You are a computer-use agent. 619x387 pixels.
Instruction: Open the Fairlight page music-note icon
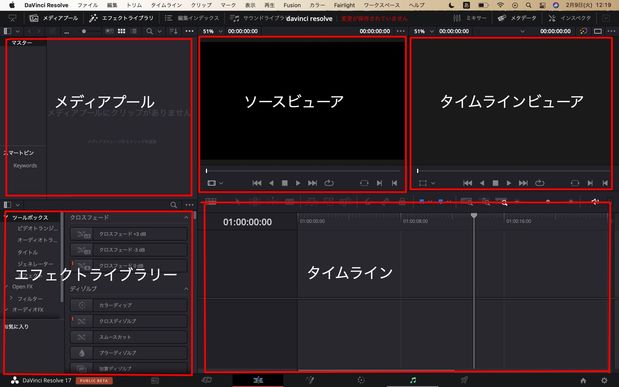pyautogui.click(x=413, y=380)
